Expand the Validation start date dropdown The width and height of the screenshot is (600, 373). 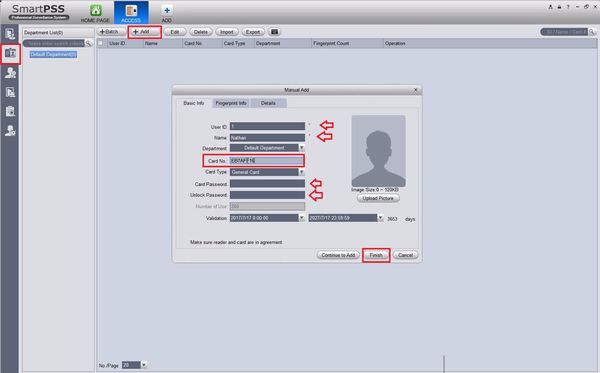coord(302,218)
